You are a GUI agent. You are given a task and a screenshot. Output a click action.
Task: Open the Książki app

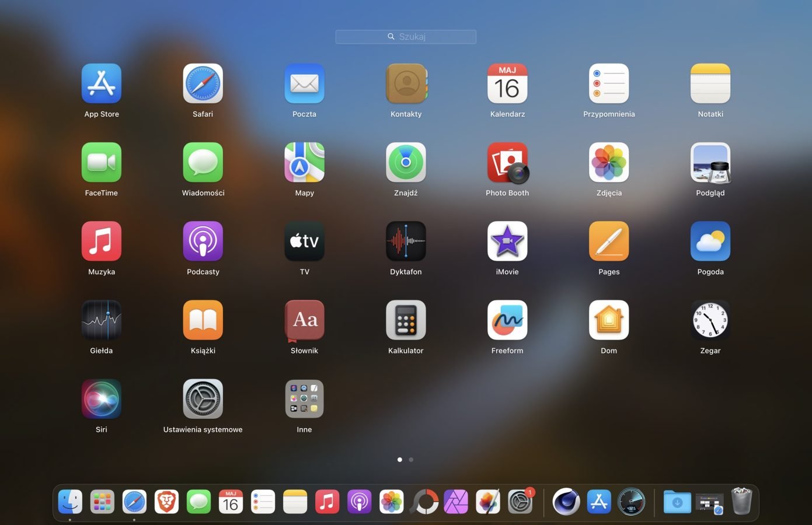(203, 320)
